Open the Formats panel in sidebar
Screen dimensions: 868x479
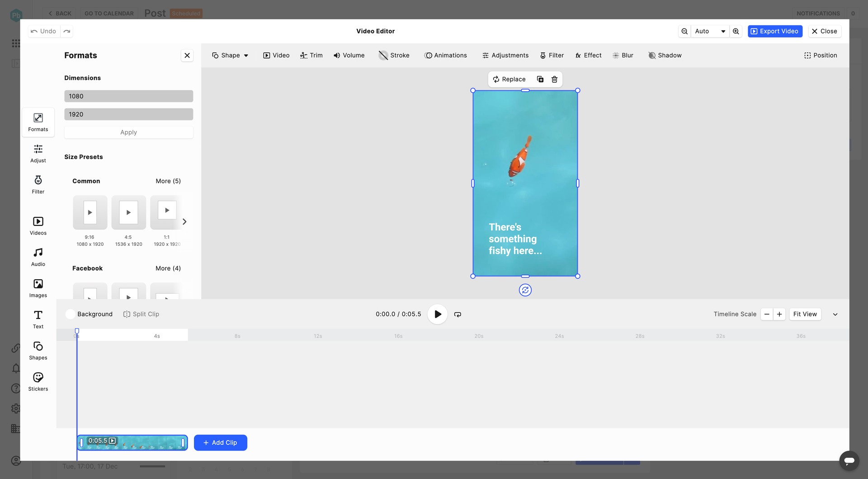click(x=38, y=122)
